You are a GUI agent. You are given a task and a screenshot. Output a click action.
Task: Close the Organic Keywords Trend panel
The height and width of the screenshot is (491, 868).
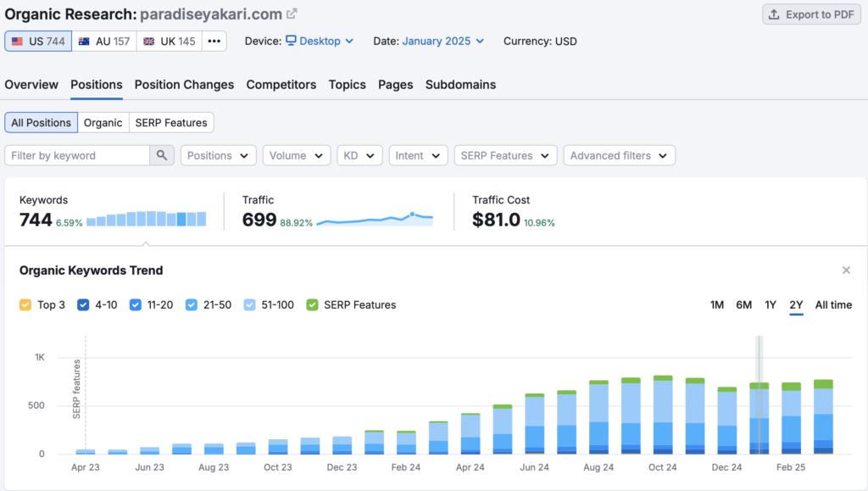point(845,271)
